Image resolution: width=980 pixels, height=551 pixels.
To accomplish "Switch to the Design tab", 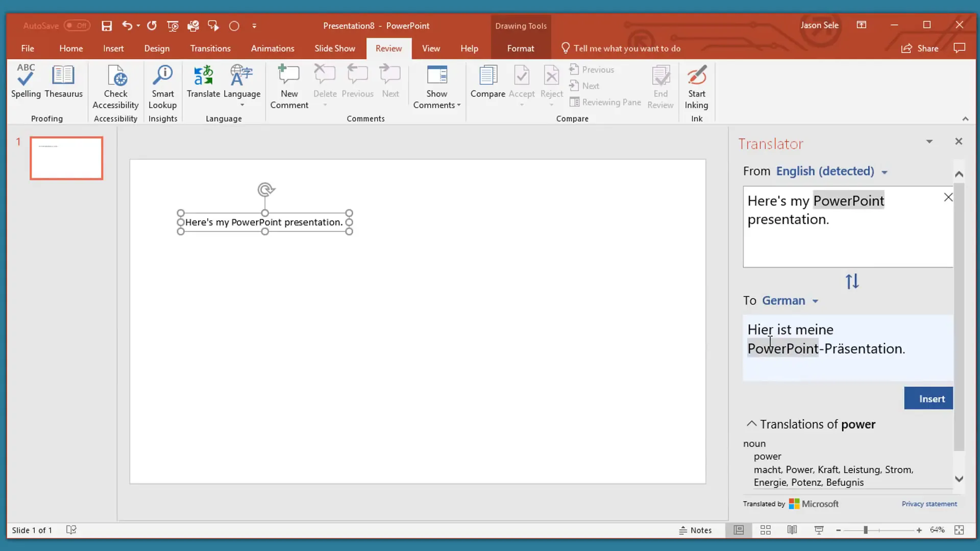I will [157, 48].
